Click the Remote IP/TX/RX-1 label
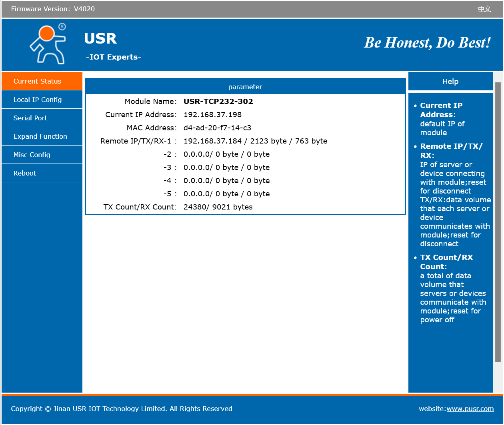504x425 pixels. (138, 141)
